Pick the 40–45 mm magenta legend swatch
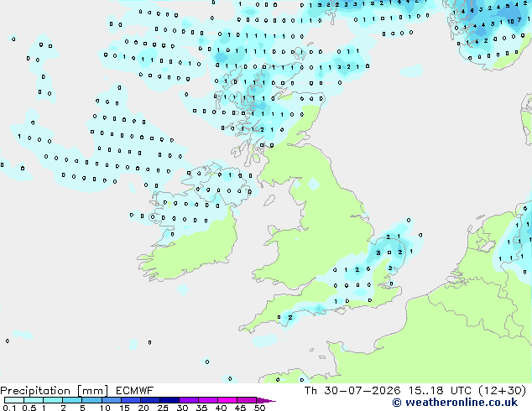Image resolution: width=532 pixels, height=411 pixels. click(x=227, y=400)
